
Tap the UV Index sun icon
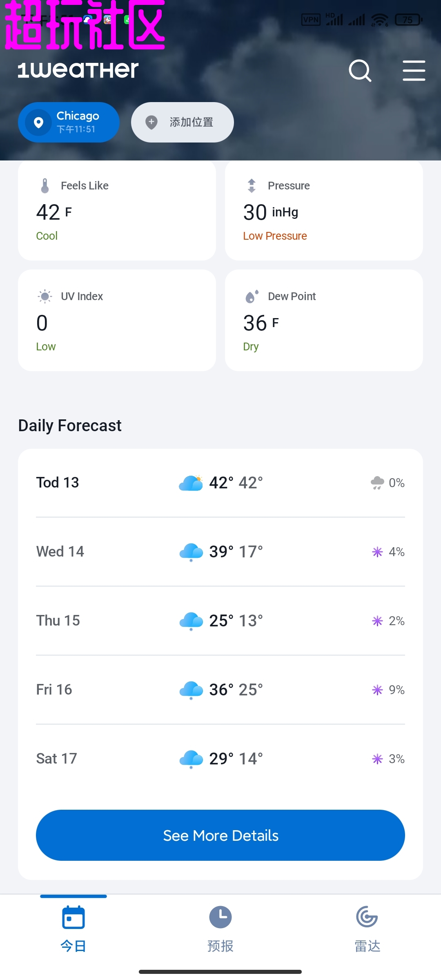coord(45,296)
